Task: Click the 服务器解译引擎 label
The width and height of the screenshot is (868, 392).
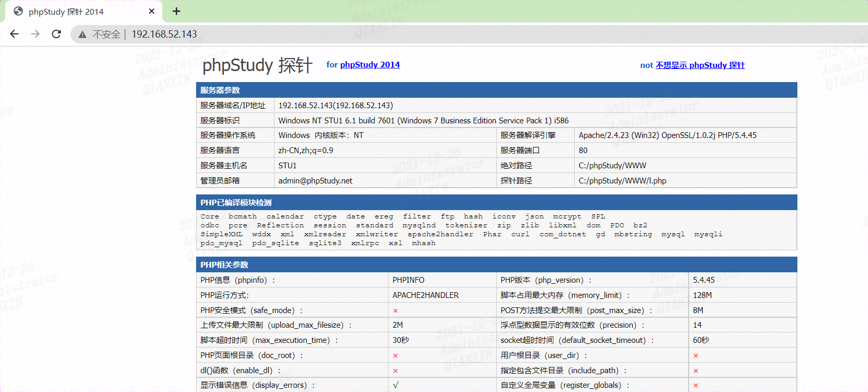Action: [x=528, y=135]
